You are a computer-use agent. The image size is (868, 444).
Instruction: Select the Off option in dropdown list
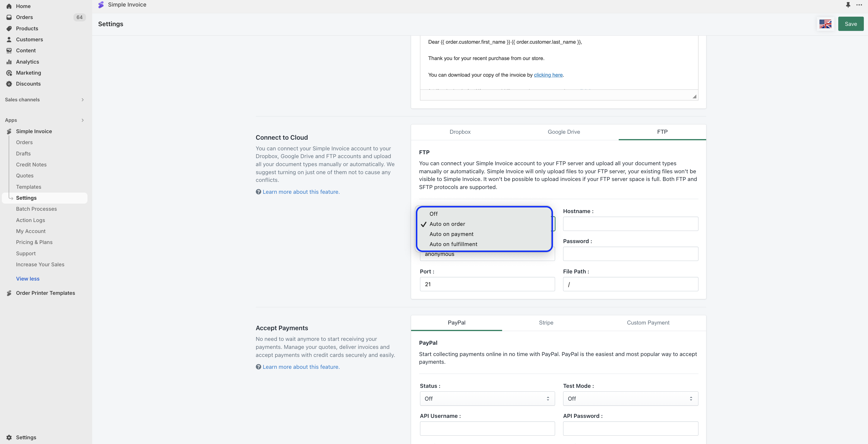click(433, 214)
